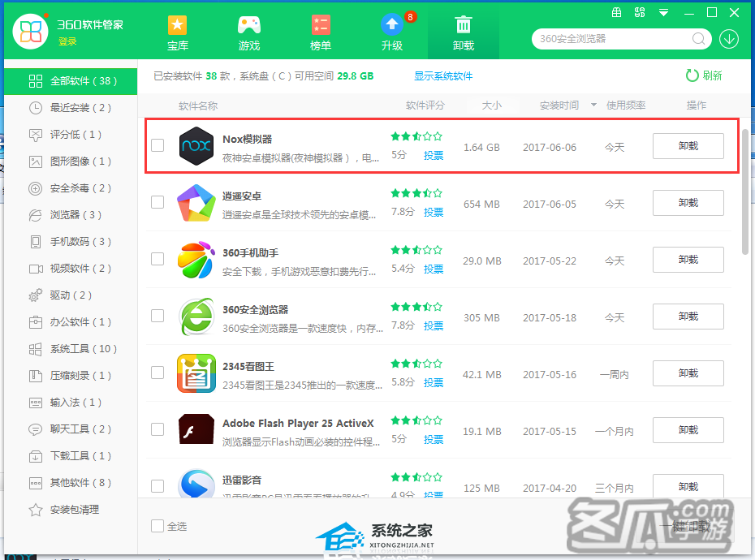Click 投票 link for Nox模拟器
Screen dimensions: 755x560
point(434,156)
